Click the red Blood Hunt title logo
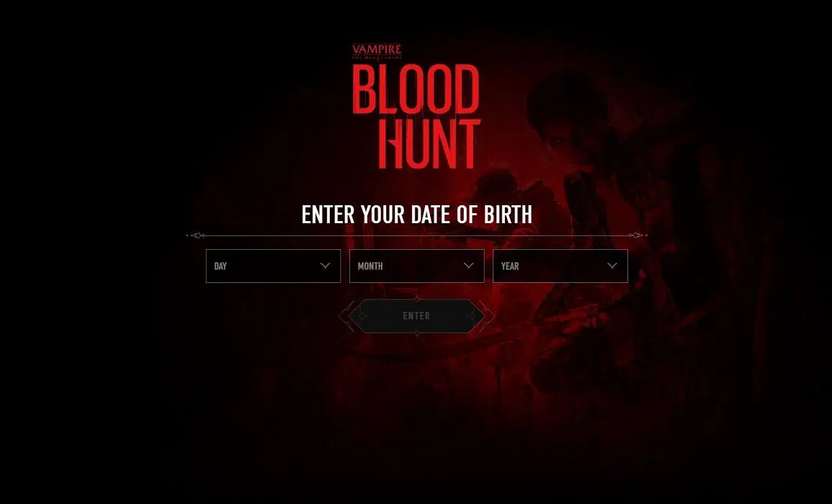Image resolution: width=832 pixels, height=504 pixels. click(x=416, y=116)
